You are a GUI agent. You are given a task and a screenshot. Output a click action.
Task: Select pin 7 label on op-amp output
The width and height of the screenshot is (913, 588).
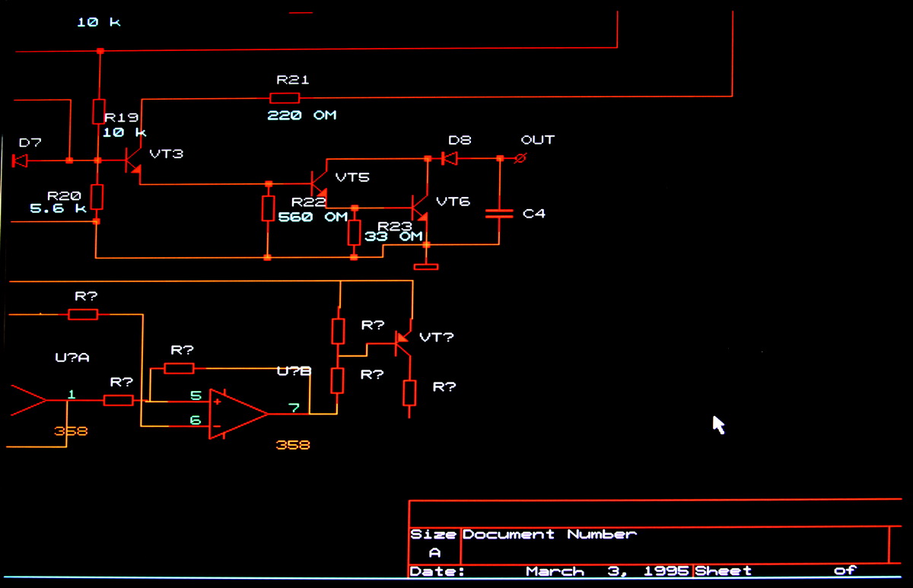294,408
